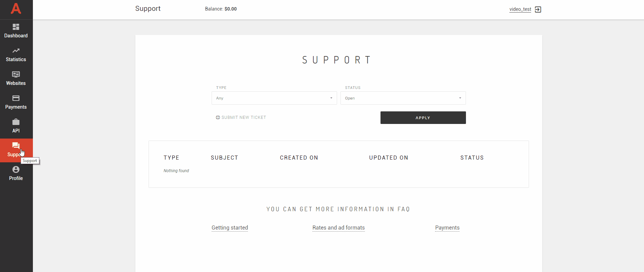Go to Websites via its sidebar icon

(16, 74)
